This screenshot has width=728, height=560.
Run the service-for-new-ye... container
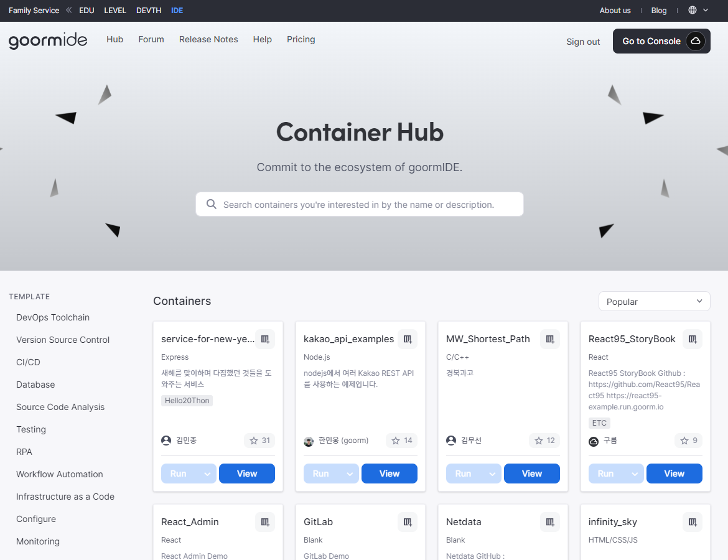[x=179, y=474]
